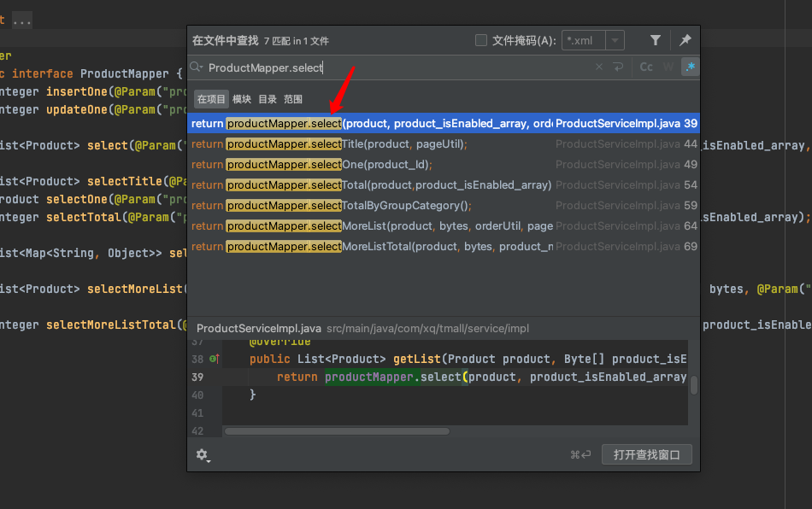The height and width of the screenshot is (509, 812).
Task: Click the folded '...' import region in the editor
Action: click(x=21, y=20)
